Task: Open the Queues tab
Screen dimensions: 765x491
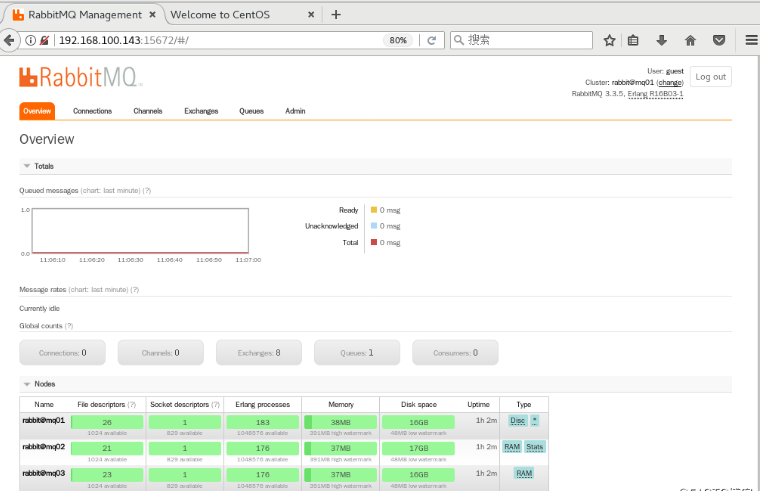Action: click(x=251, y=111)
